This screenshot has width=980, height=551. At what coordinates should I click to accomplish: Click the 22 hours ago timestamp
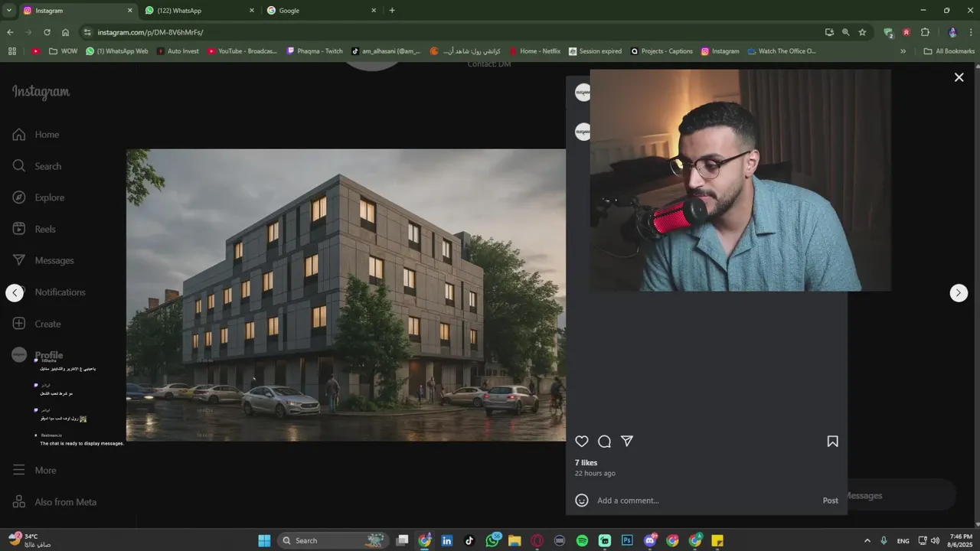point(595,474)
